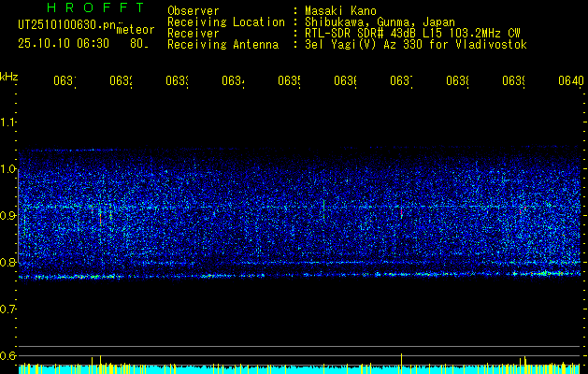Click the 1.0 kHz frequency label

tap(7, 168)
